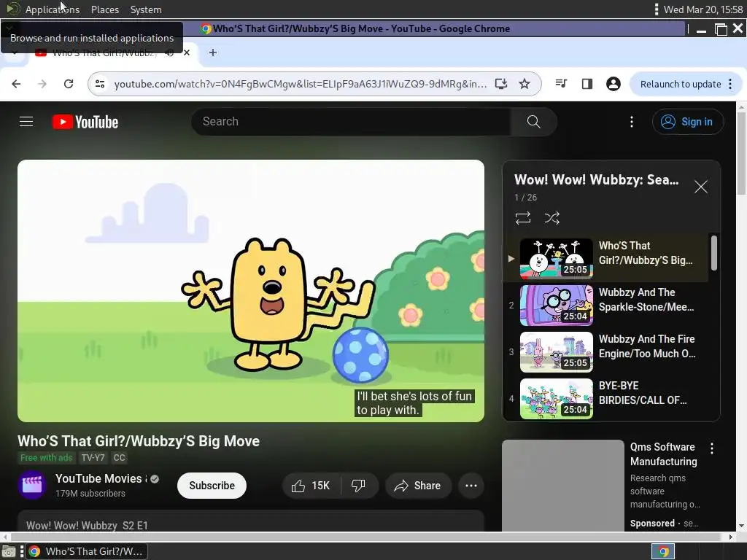This screenshot has height=560, width=747.
Task: Click the URL address bar
Action: coord(300,84)
